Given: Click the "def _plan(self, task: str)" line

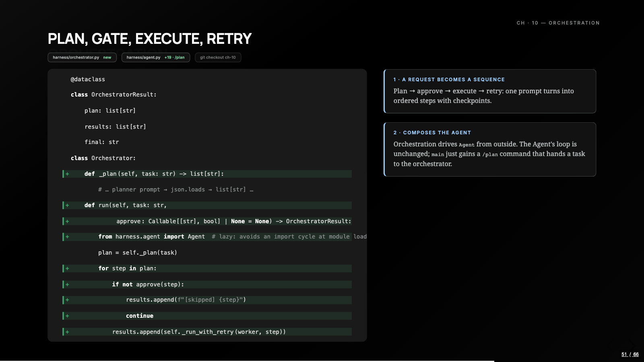Looking at the screenshot, I should (207, 174).
